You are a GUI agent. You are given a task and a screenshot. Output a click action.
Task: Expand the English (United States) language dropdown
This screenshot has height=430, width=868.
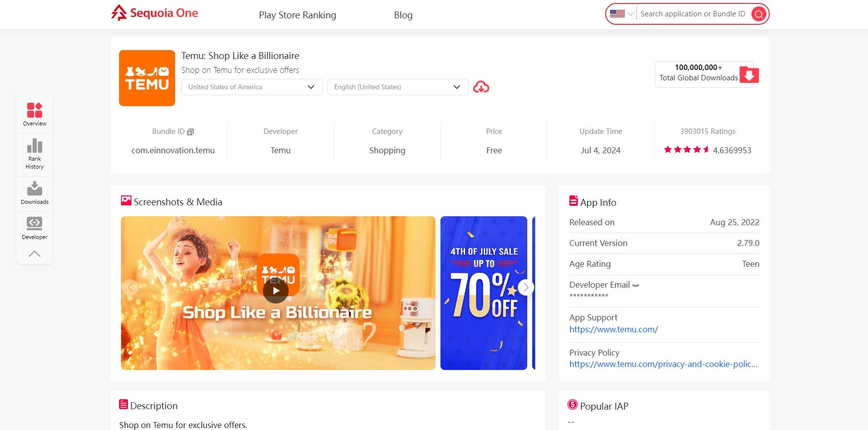coord(398,87)
